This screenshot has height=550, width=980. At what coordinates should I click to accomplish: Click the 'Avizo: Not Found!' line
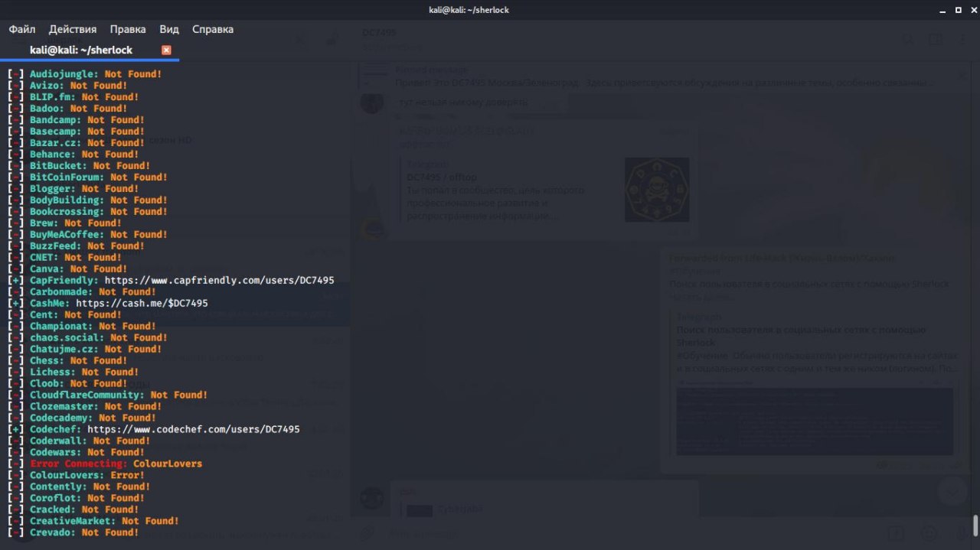(x=67, y=86)
